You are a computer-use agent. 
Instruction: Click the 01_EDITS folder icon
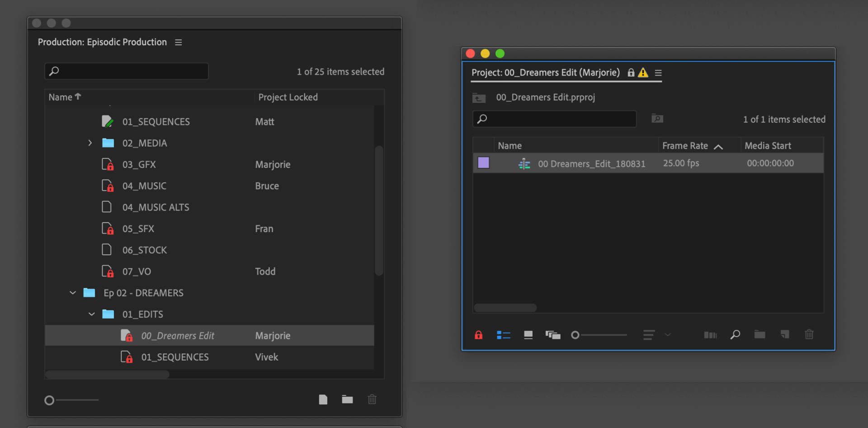pyautogui.click(x=108, y=314)
